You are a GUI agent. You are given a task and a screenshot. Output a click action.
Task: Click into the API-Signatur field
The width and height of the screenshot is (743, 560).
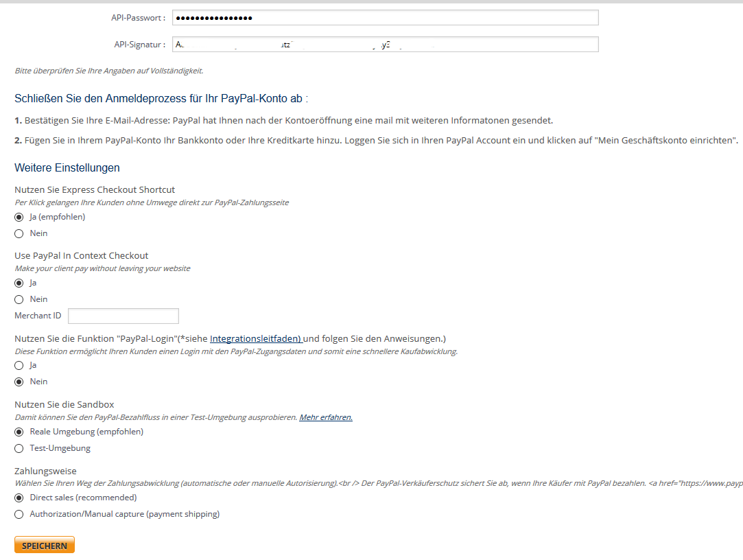pyautogui.click(x=386, y=44)
